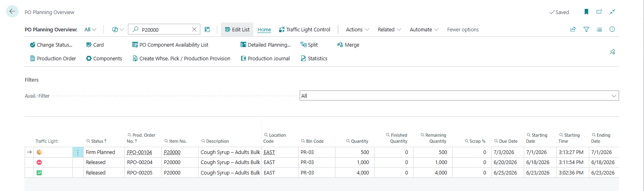Click the EAST location link in first row
Screen dimensions: 644x191
click(270, 152)
